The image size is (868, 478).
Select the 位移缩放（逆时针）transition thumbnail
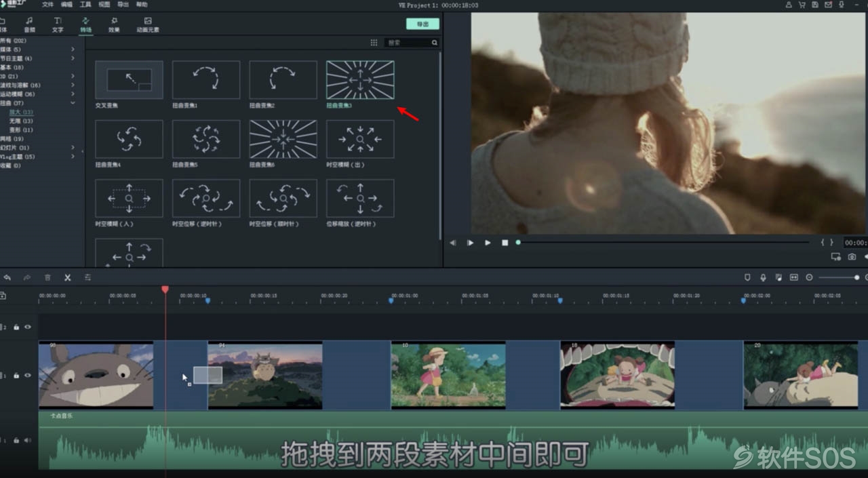coord(360,198)
